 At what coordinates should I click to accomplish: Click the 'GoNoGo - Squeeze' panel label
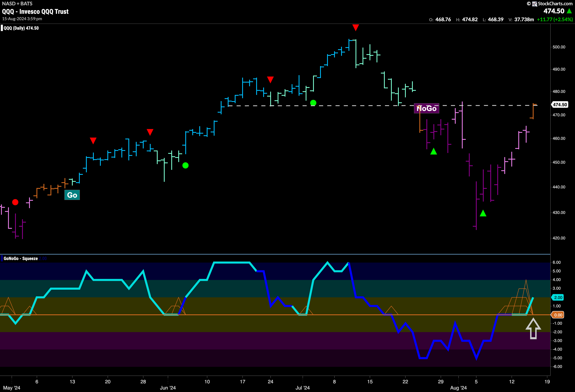pyautogui.click(x=21, y=259)
